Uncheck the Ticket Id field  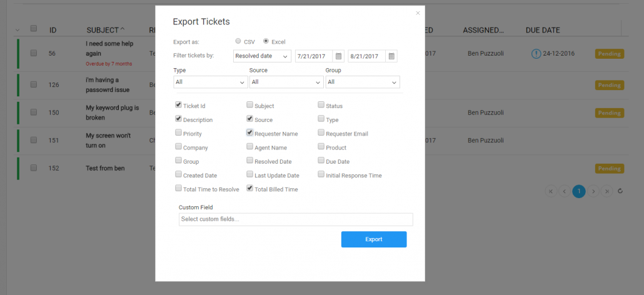pyautogui.click(x=178, y=104)
